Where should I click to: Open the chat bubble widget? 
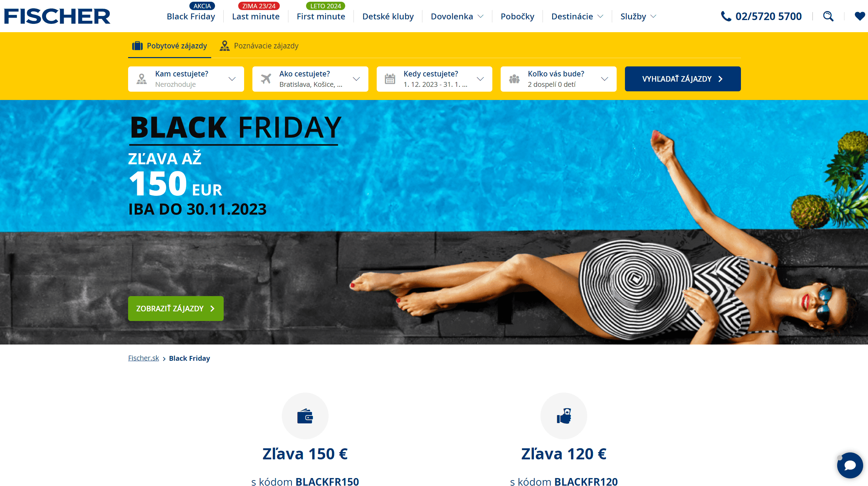[850, 465]
